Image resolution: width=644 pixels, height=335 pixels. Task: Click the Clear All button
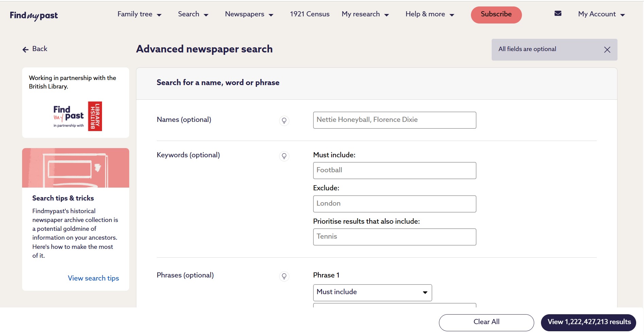[x=486, y=322]
